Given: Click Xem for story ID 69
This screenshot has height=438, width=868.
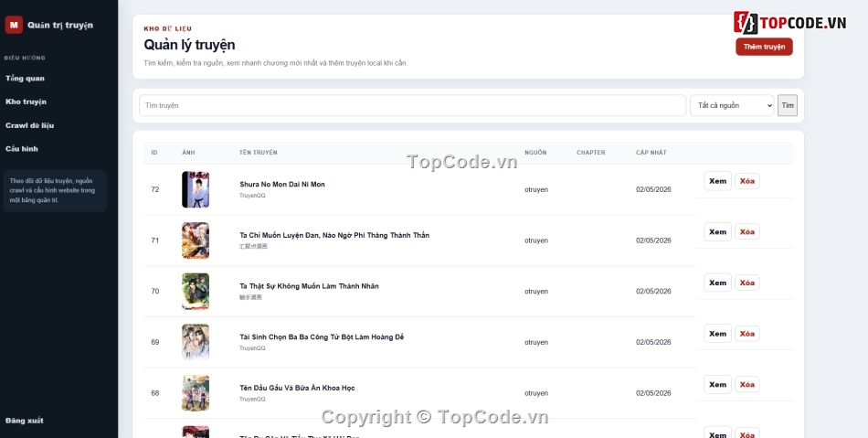Looking at the screenshot, I should [x=717, y=334].
